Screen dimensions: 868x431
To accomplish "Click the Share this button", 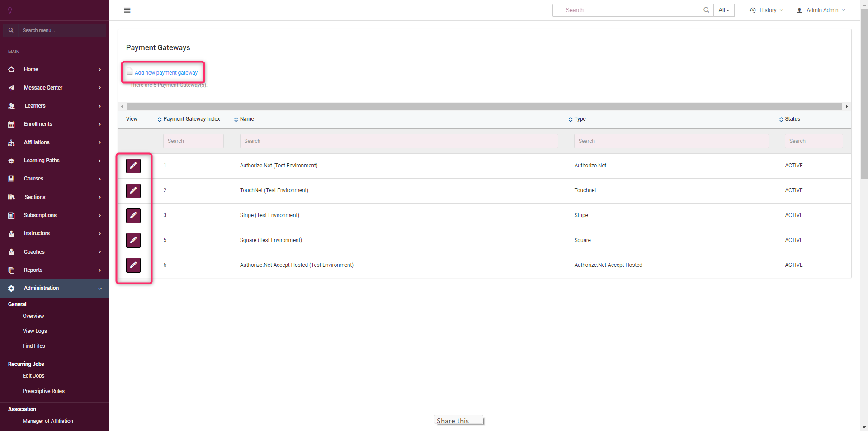I will click(x=459, y=420).
